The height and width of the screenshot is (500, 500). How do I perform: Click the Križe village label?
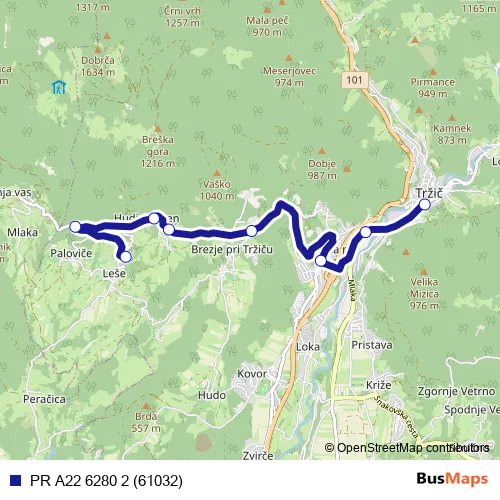[379, 385]
